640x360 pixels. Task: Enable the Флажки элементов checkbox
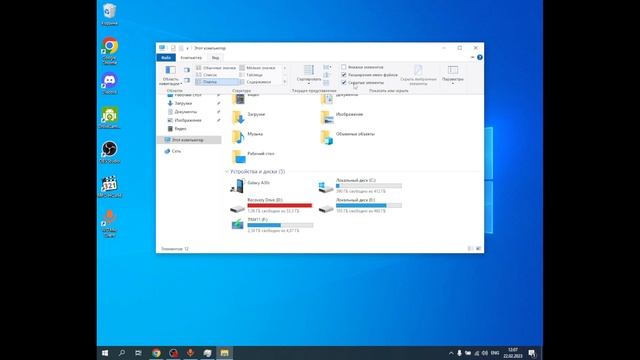pyautogui.click(x=344, y=67)
